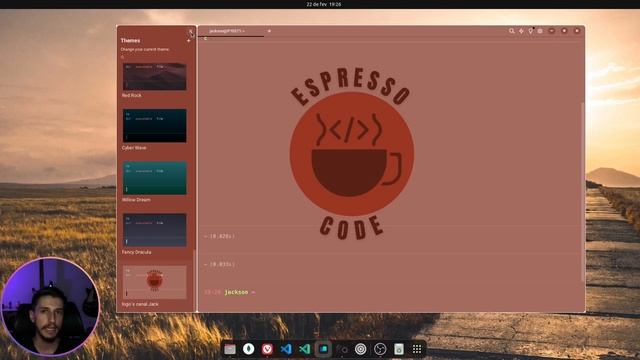
Task: Open search in terminal toolbar
Action: 511,31
